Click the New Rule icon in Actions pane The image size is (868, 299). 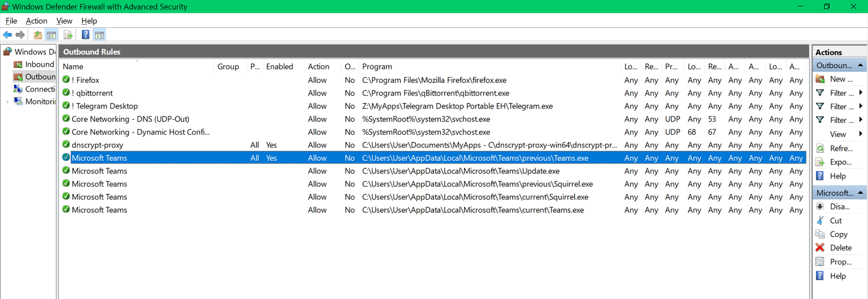820,79
